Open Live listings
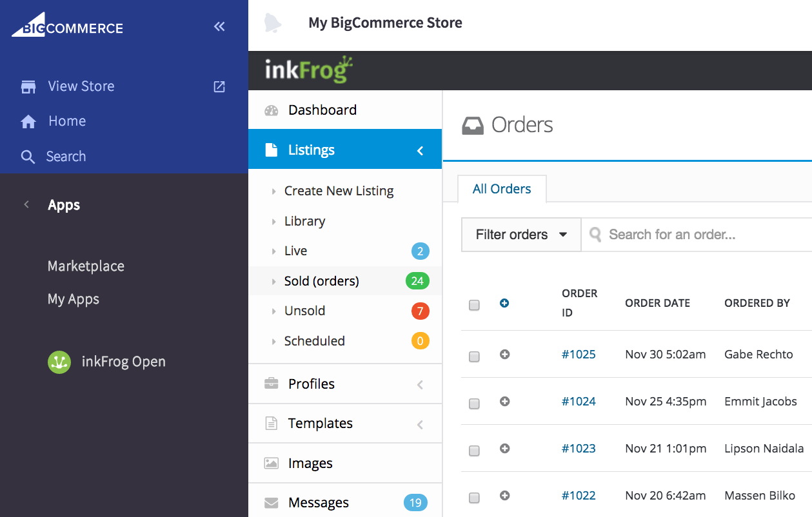Screen dimensions: 812x517 click(x=295, y=251)
